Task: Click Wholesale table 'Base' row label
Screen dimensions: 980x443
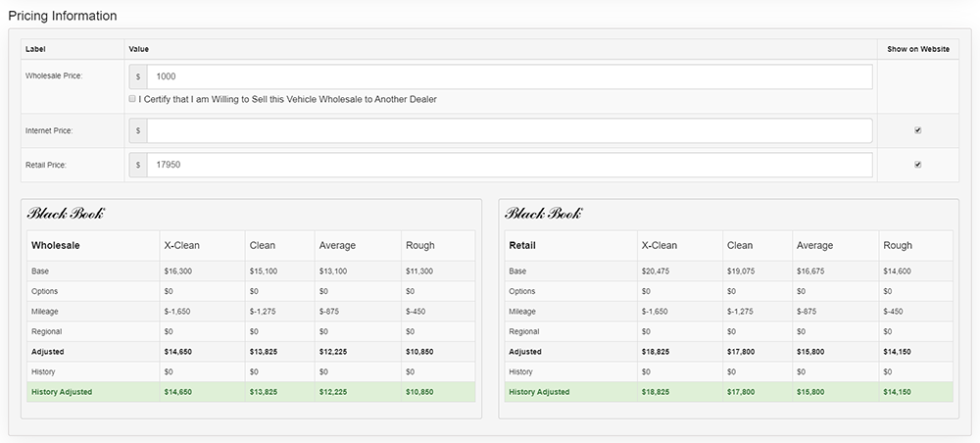Action: pyautogui.click(x=40, y=271)
